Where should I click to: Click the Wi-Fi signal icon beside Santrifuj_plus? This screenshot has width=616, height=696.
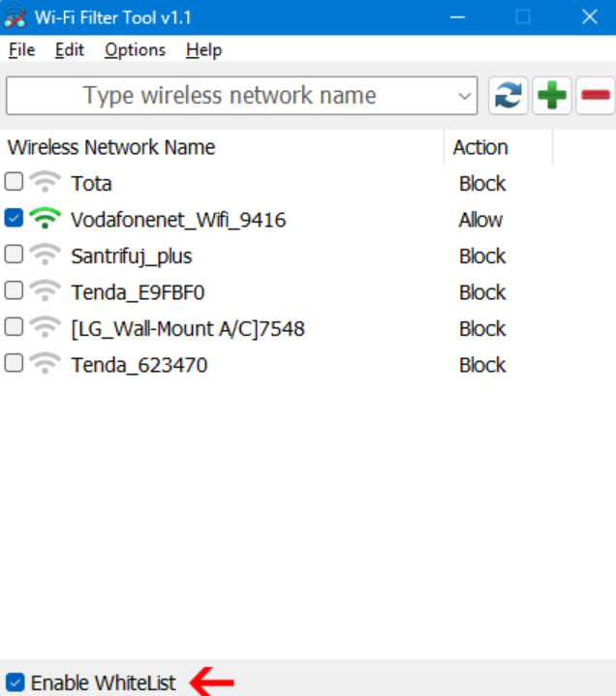click(x=45, y=255)
